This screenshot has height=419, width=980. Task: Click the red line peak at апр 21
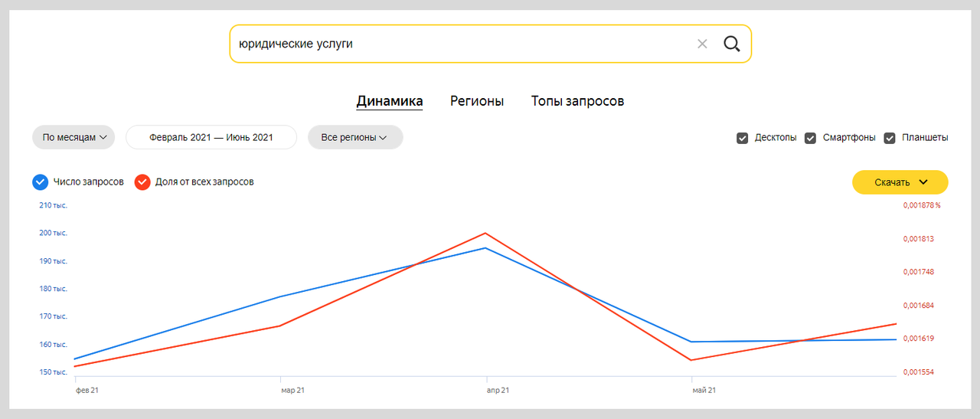pyautogui.click(x=486, y=233)
